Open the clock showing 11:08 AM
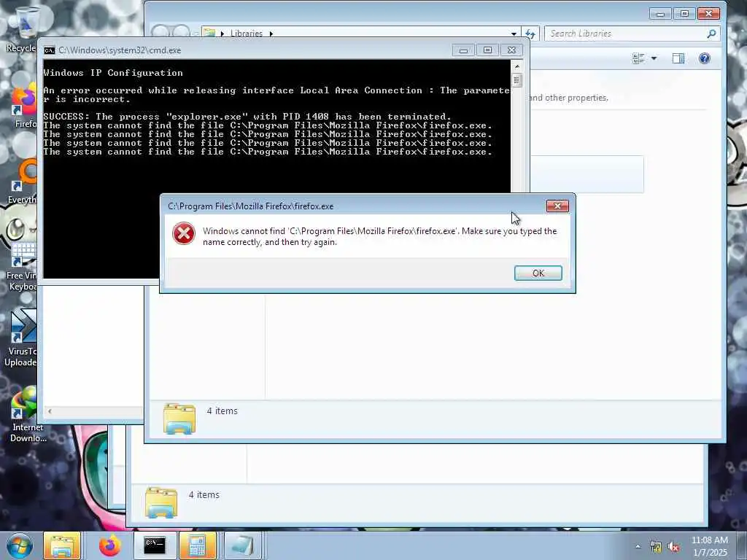The height and width of the screenshot is (560, 747). [x=709, y=546]
